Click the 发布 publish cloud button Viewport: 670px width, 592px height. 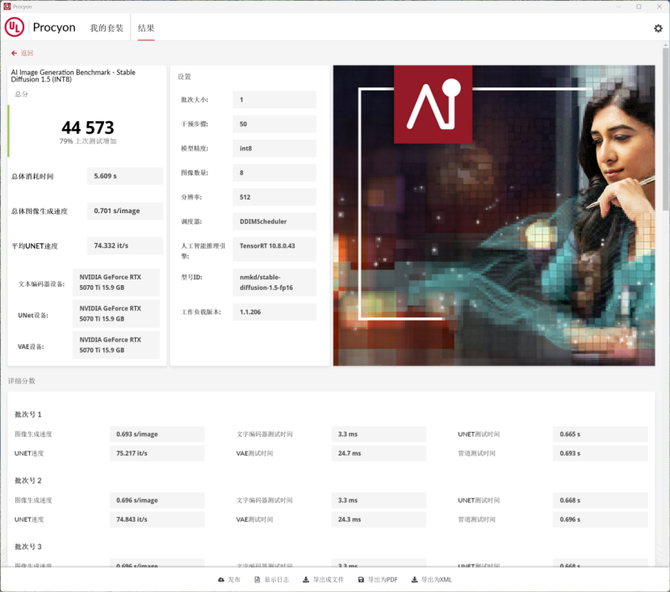[x=229, y=580]
